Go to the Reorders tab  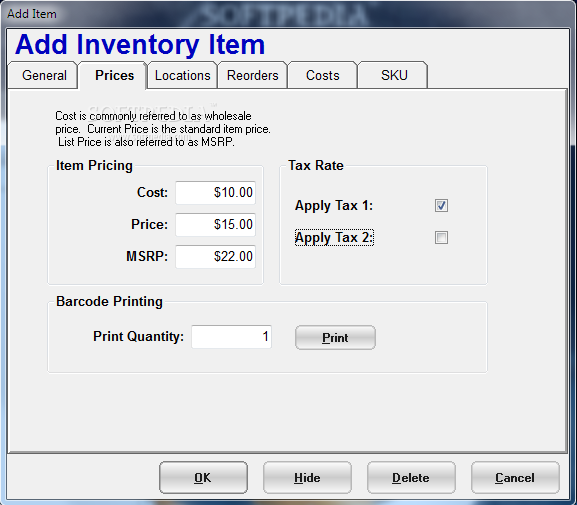252,75
